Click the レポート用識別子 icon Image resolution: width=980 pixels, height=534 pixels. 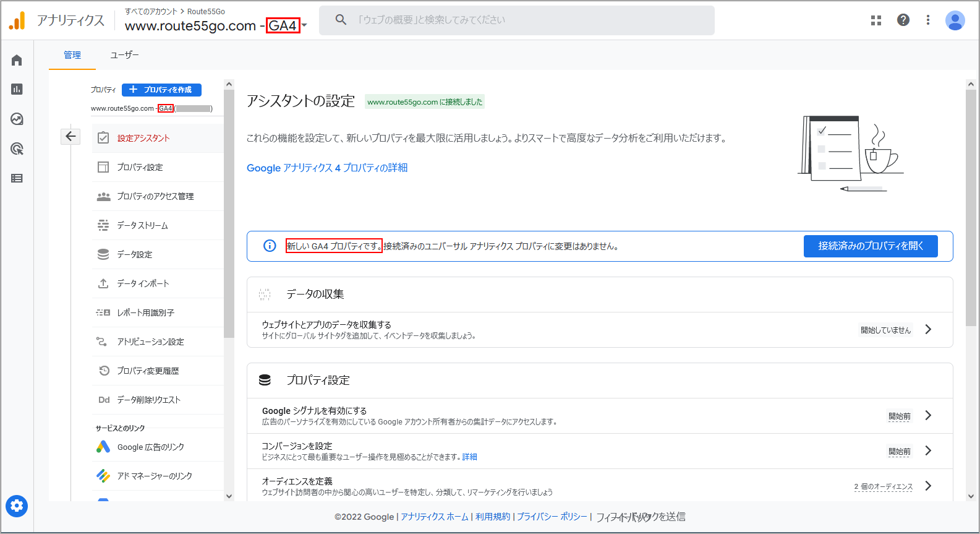click(x=103, y=312)
